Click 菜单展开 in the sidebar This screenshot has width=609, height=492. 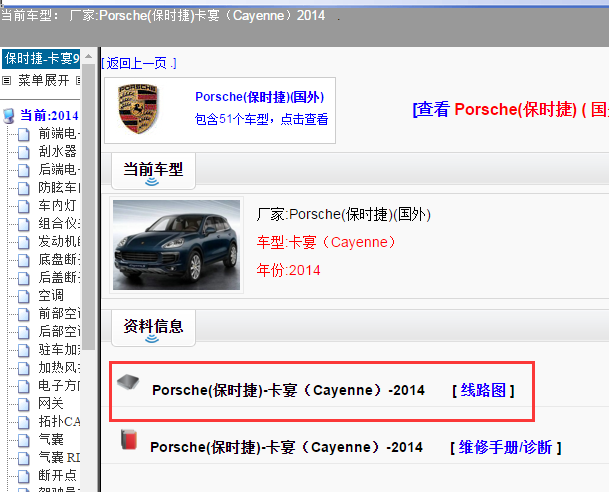44,80
